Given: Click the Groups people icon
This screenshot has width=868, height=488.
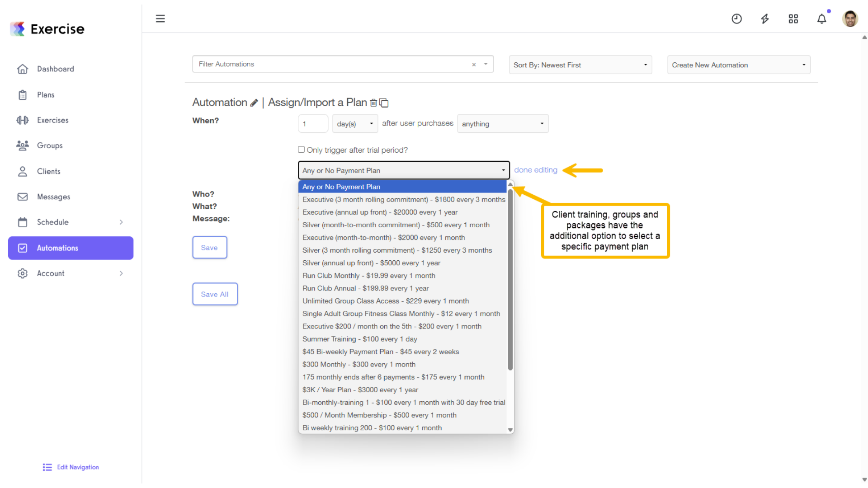Looking at the screenshot, I should (23, 145).
